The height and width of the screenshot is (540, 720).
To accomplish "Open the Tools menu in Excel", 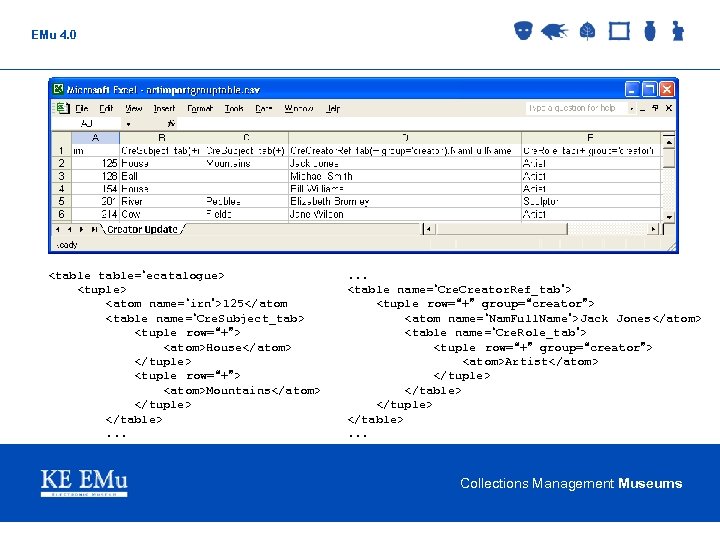I will [x=234, y=108].
